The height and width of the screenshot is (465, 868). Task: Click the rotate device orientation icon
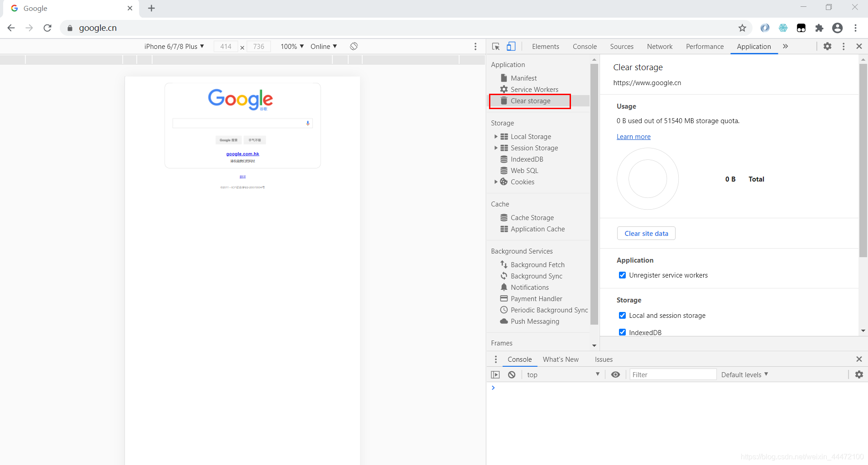(354, 46)
